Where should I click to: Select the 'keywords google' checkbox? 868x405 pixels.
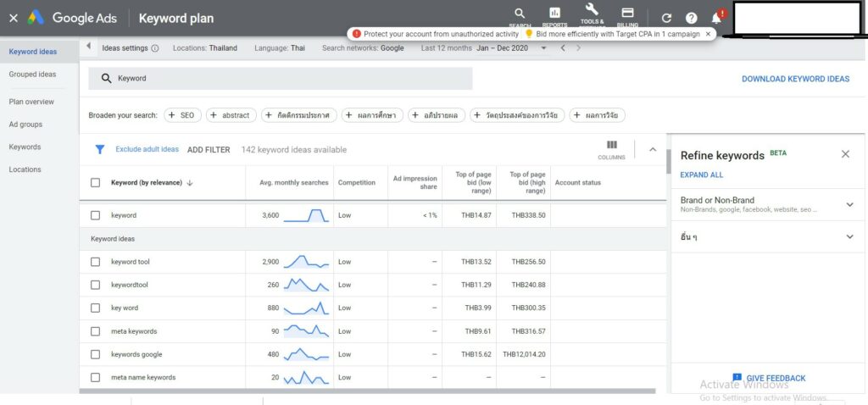click(x=95, y=354)
